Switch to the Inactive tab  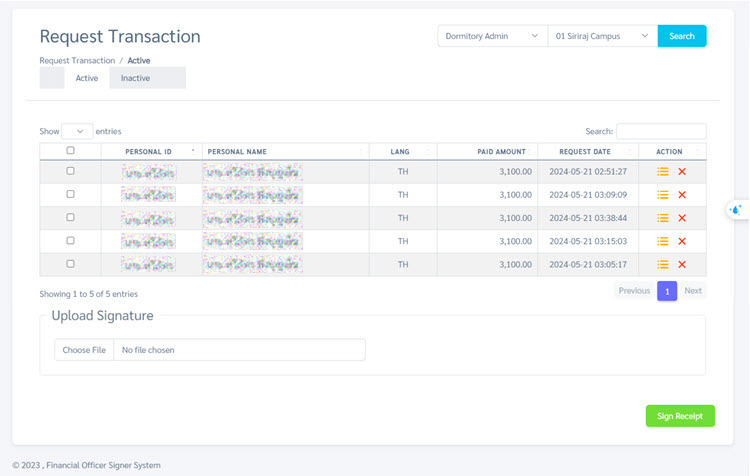136,78
